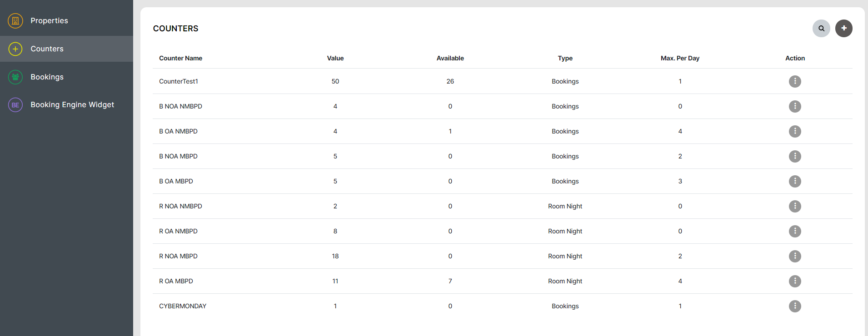Click the Counters plus-circle sidebar icon
Image resolution: width=868 pixels, height=336 pixels.
click(15, 49)
